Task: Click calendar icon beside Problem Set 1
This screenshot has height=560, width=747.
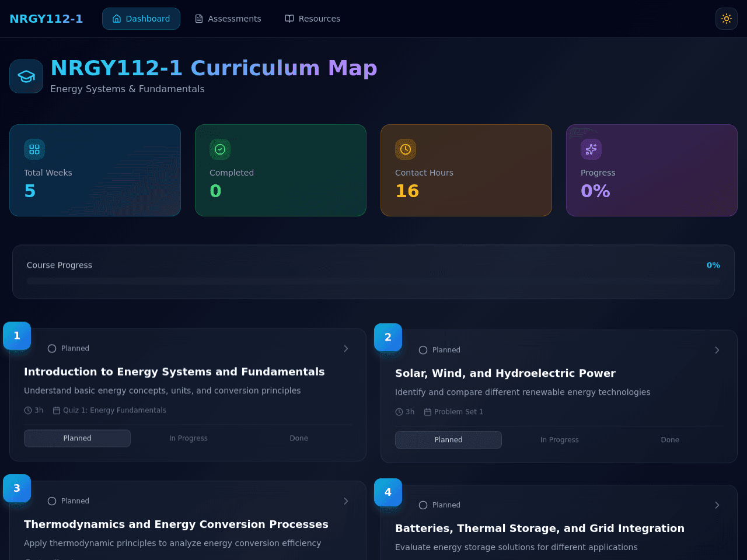Action: 428,412
